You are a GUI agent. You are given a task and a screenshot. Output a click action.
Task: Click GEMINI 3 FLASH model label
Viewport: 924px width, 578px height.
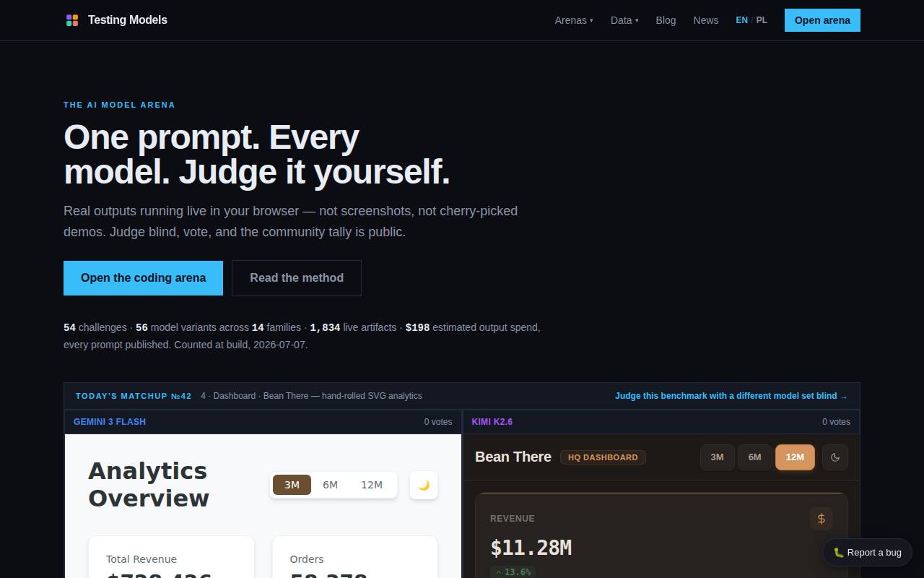[110, 422]
